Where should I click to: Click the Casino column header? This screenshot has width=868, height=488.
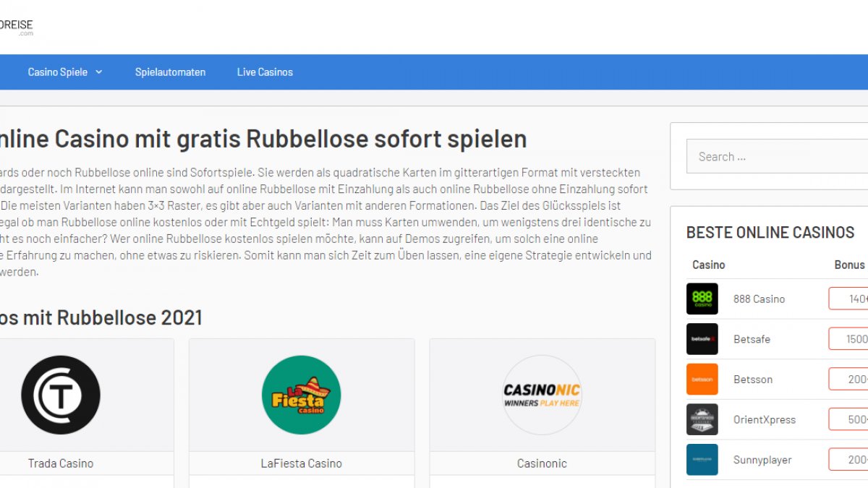pos(709,265)
